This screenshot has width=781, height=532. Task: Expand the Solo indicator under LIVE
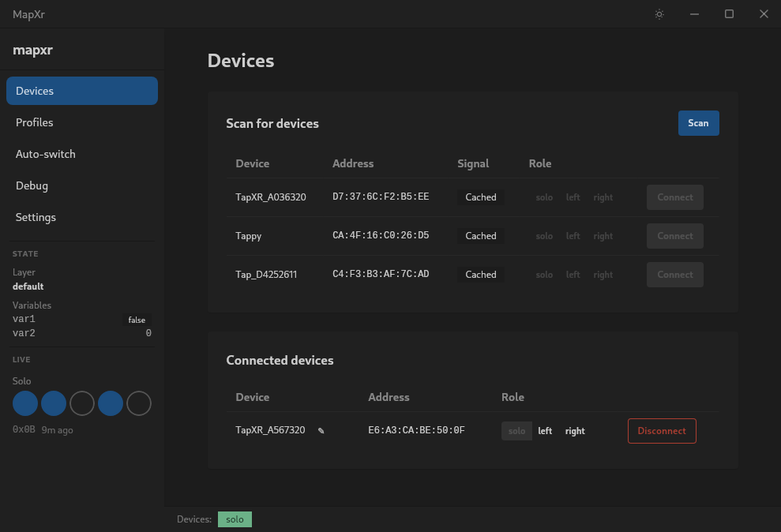tap(21, 380)
